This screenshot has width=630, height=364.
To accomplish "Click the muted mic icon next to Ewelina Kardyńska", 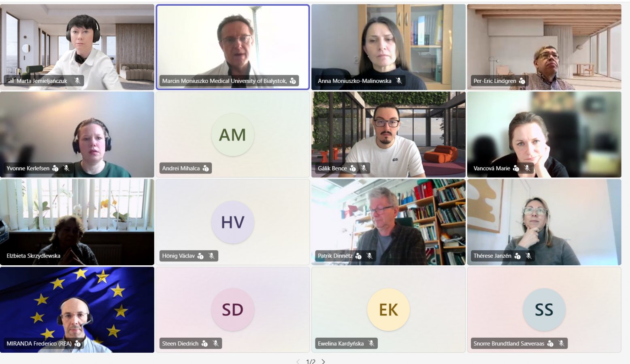I will [x=371, y=344].
